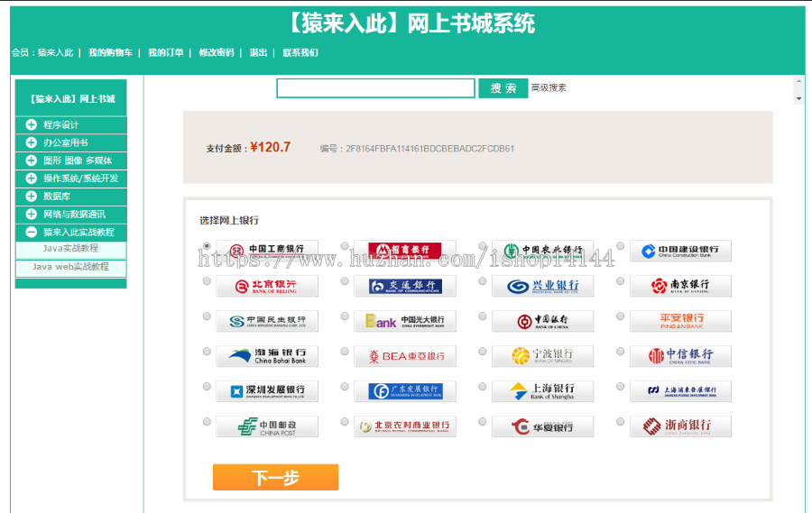Click the payment amount ¥120.7
Screen dimensions: 812x513
(270, 148)
